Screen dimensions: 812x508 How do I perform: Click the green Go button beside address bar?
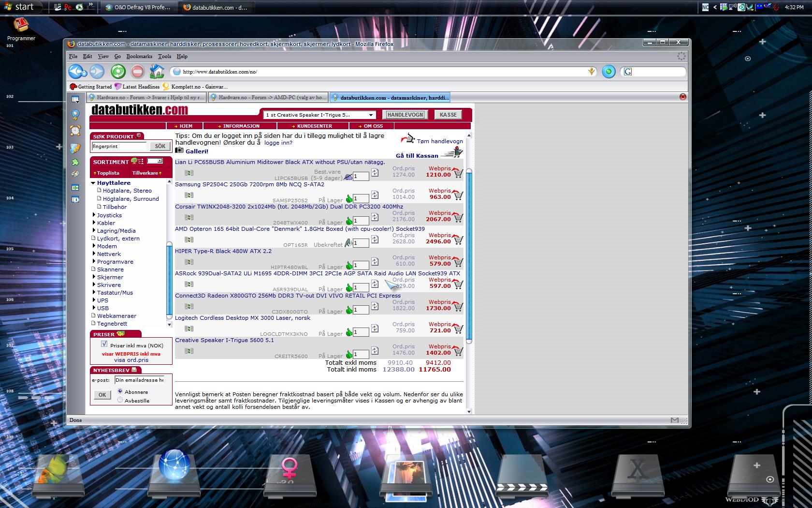click(x=609, y=72)
